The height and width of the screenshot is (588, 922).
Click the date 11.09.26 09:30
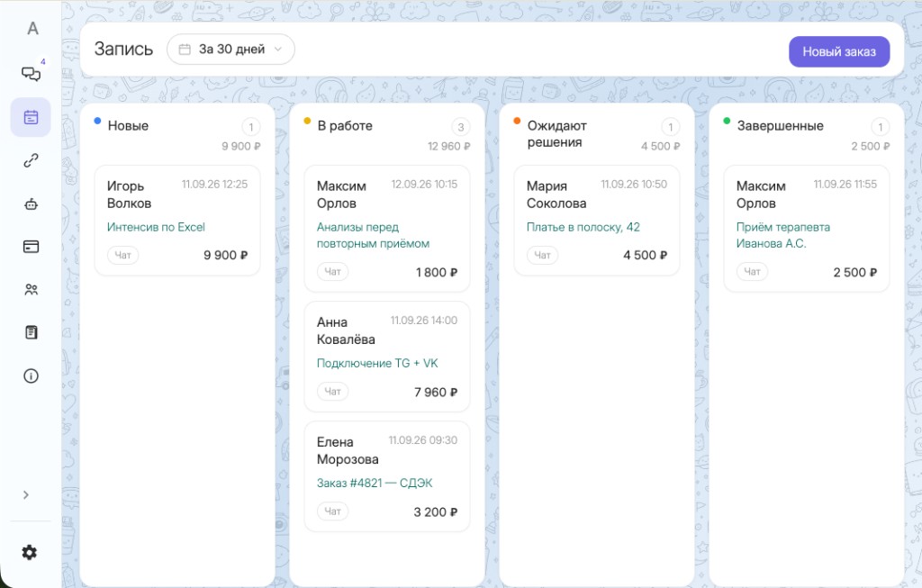(x=423, y=440)
